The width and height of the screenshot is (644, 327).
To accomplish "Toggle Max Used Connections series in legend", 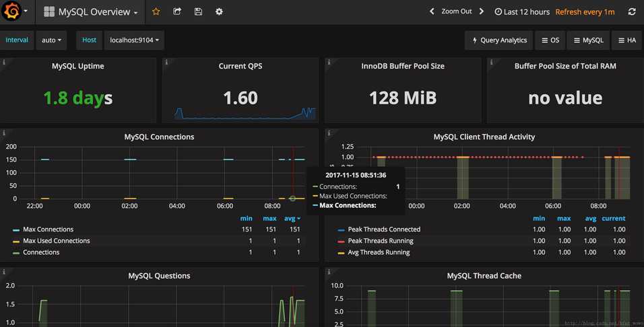I will click(57, 241).
